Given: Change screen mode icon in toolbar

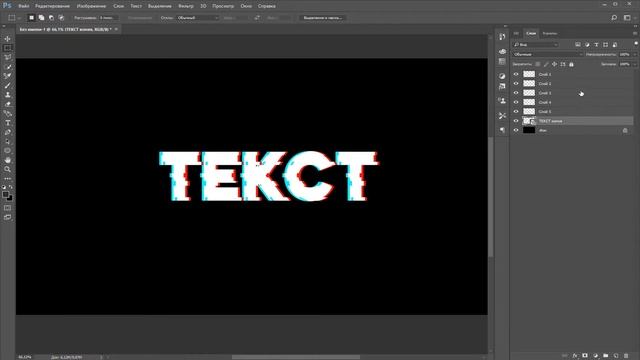Looking at the screenshot, I should click(7, 218).
